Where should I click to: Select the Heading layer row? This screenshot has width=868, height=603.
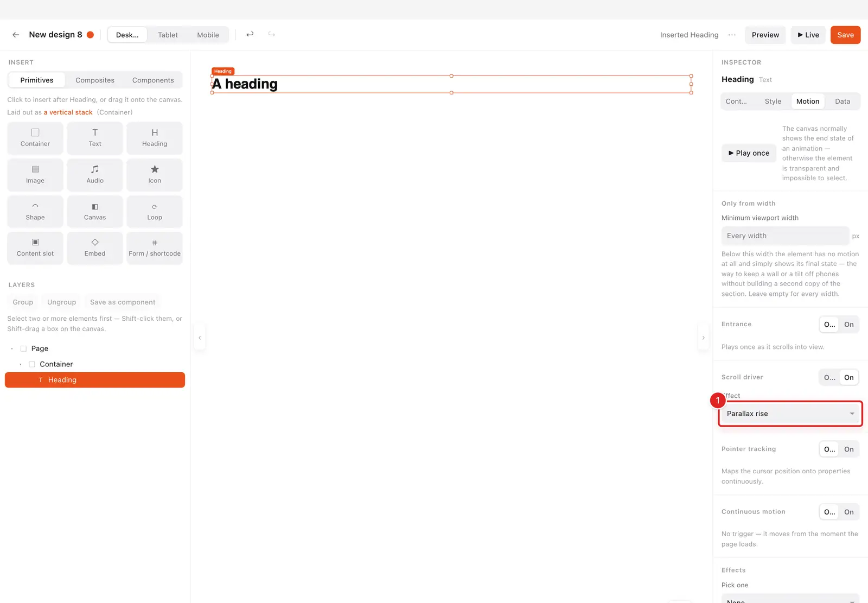95,380
